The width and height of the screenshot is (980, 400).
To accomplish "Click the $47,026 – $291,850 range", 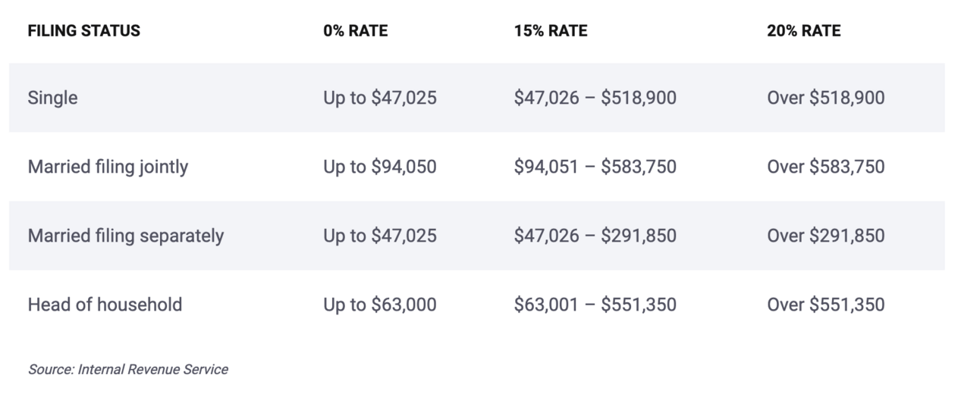I will tap(595, 236).
